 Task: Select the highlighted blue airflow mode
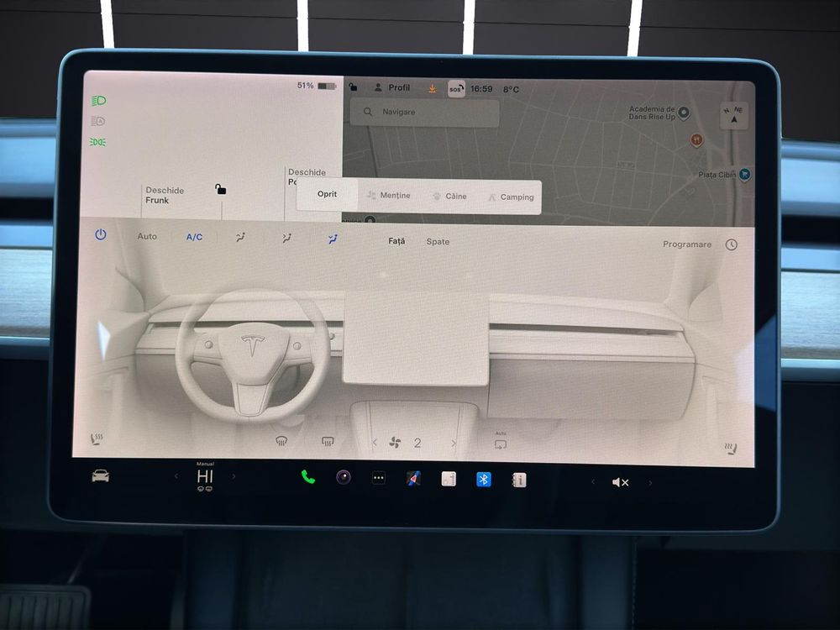click(333, 239)
